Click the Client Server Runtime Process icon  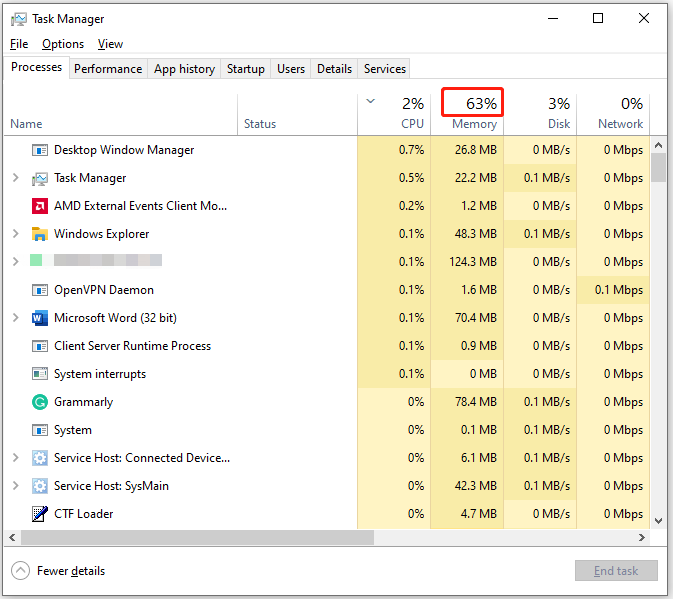pos(40,346)
